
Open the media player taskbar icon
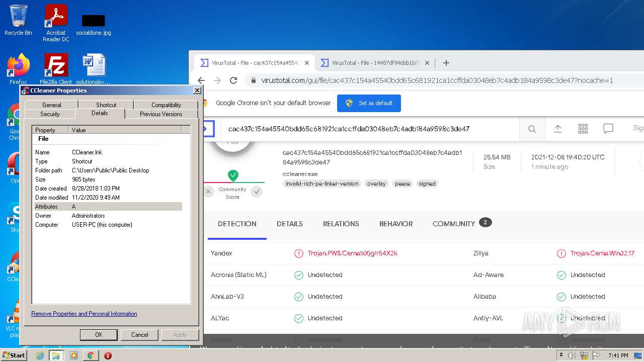(x=74, y=355)
